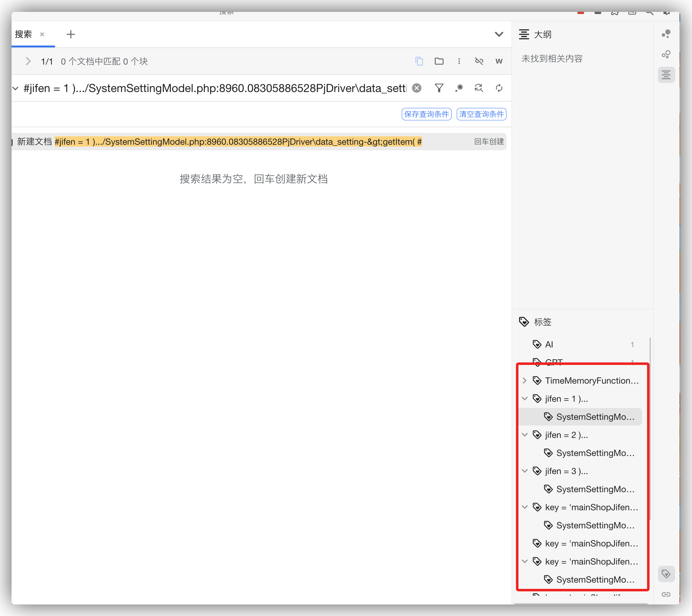Click the refresh search icon

click(499, 88)
